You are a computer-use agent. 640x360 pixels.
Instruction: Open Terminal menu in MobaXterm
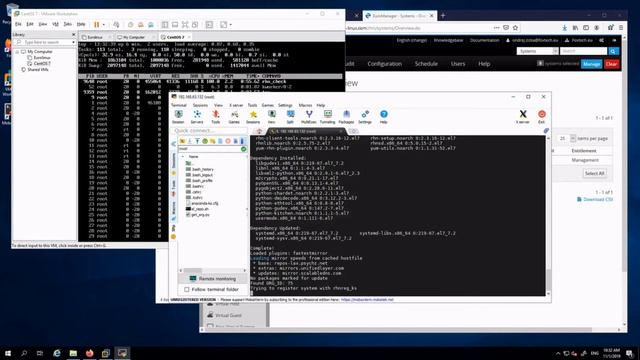point(178,105)
